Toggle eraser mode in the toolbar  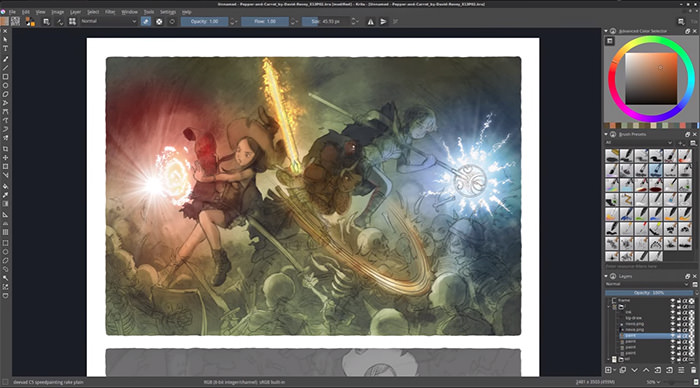[x=146, y=21]
